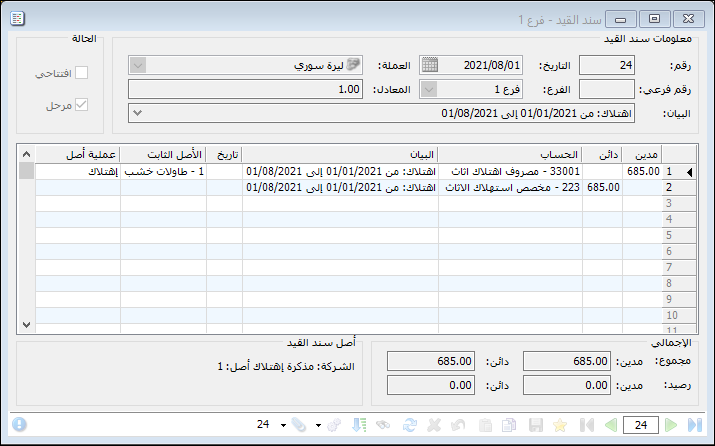Click the account cell 33001 - مصروف اهتلاك اثاث
The width and height of the screenshot is (715, 446).
(510, 171)
